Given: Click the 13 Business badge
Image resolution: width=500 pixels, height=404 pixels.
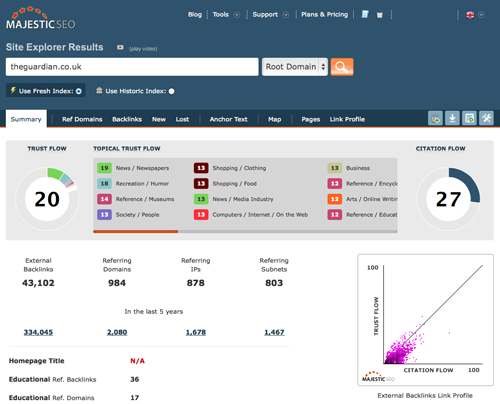Looking at the screenshot, I should tap(335, 168).
